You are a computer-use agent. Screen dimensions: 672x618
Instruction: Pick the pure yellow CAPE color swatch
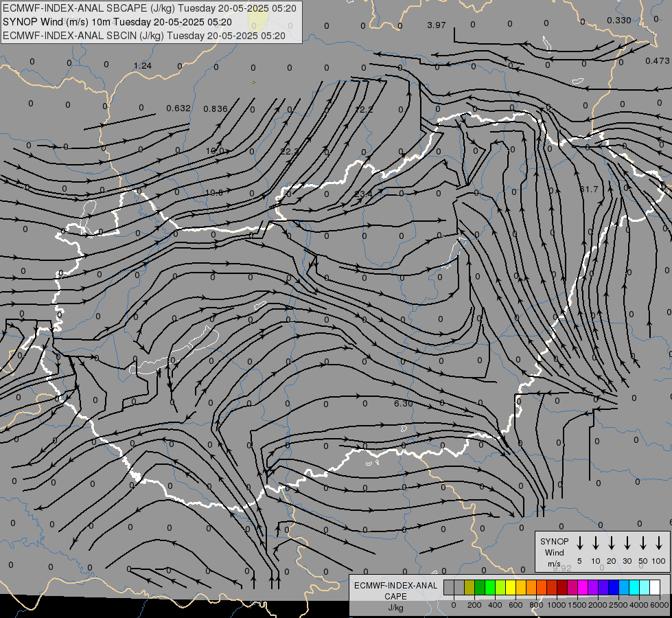point(511,587)
